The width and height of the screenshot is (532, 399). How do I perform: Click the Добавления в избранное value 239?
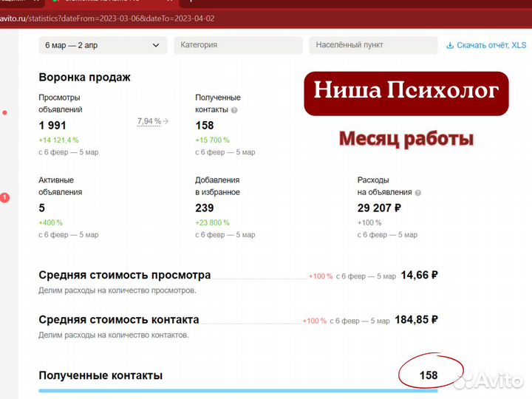204,208
